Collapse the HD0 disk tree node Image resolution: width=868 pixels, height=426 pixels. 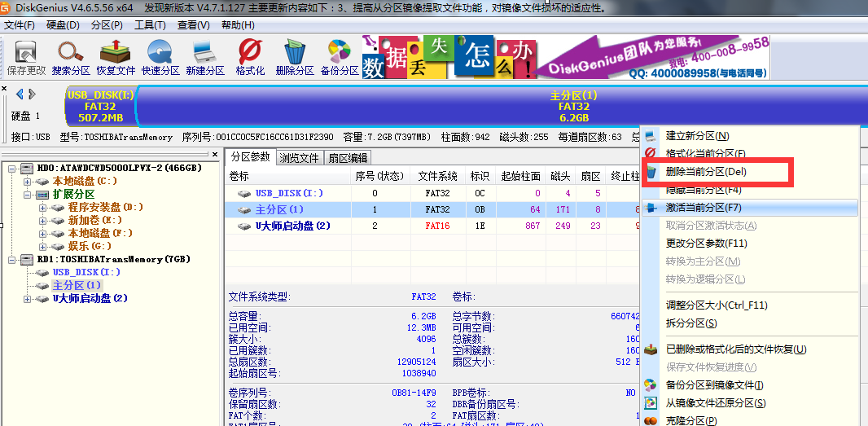coord(13,168)
